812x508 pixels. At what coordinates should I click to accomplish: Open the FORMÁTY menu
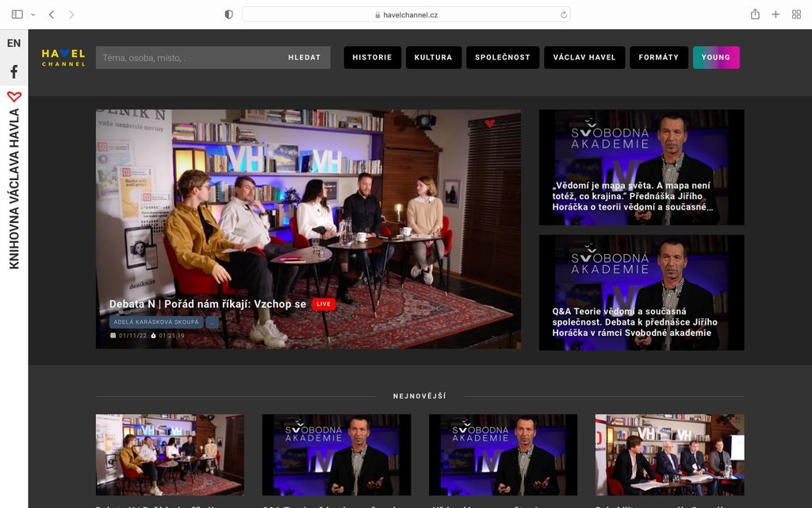[x=659, y=57]
